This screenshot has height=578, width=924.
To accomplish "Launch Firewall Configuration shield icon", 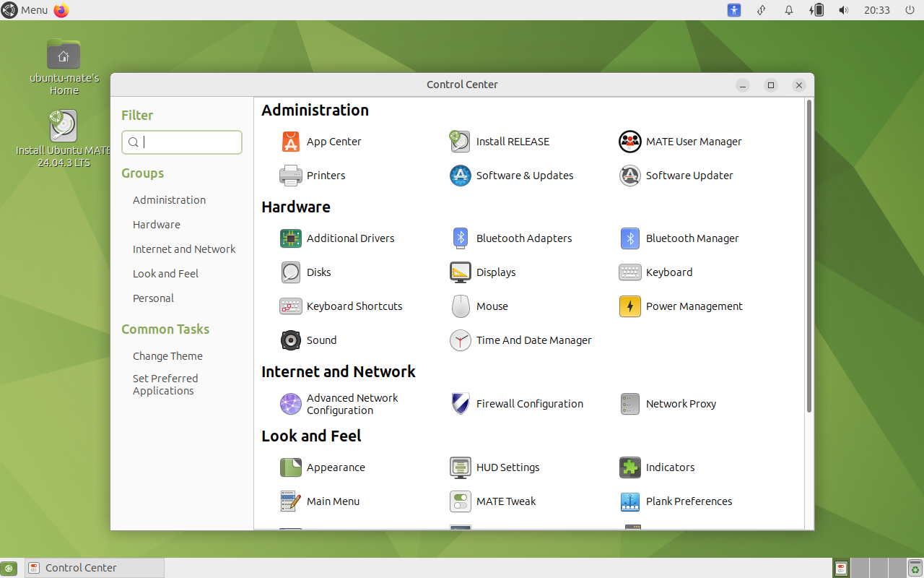I will point(460,404).
